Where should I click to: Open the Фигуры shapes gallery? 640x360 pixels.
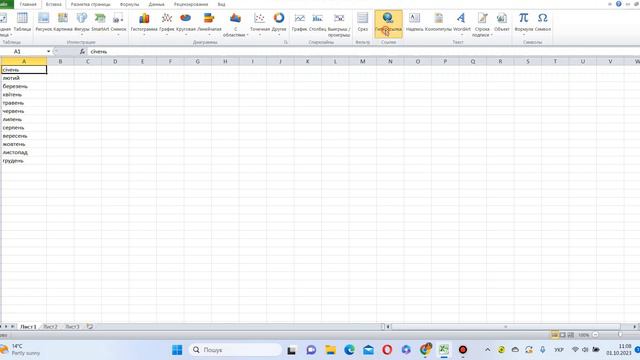tap(82, 23)
